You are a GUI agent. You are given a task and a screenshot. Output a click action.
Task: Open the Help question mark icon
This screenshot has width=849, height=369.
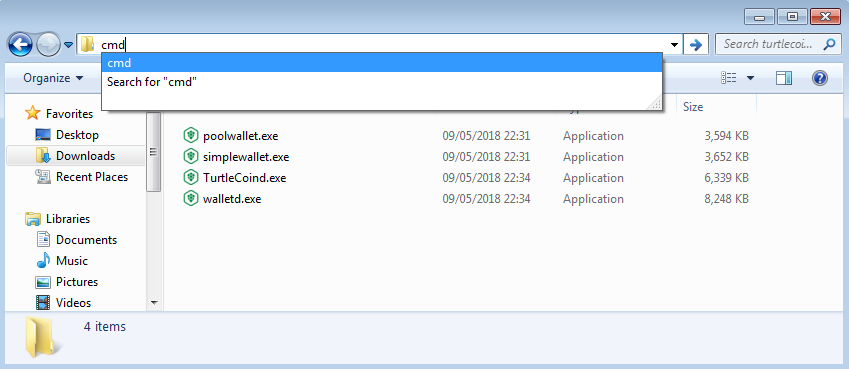coord(820,79)
